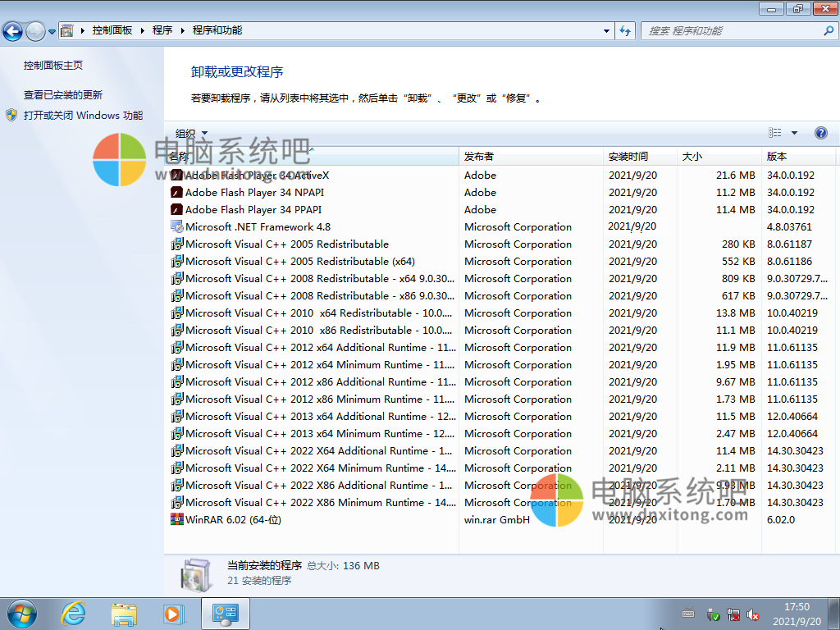This screenshot has width=840, height=630.
Task: Click the Microsoft .NET Framework 4.8 icon
Action: pyautogui.click(x=177, y=226)
